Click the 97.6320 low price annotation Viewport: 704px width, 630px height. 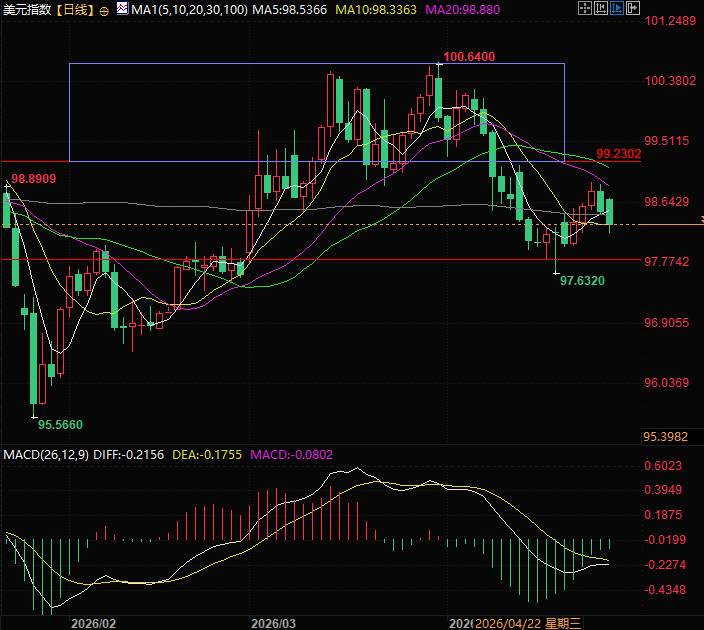click(582, 281)
